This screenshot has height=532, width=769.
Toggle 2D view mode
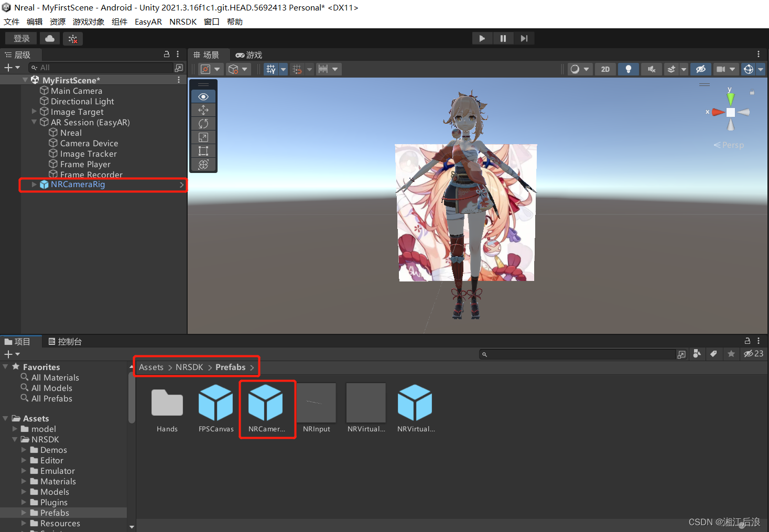pyautogui.click(x=605, y=69)
